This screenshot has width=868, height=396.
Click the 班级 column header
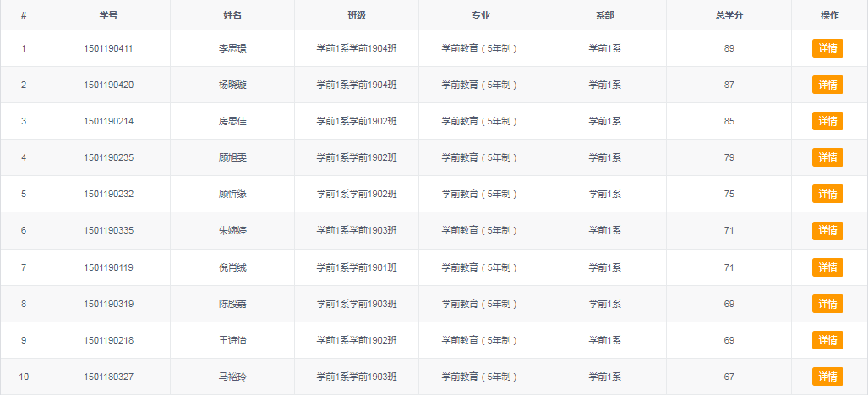point(357,15)
